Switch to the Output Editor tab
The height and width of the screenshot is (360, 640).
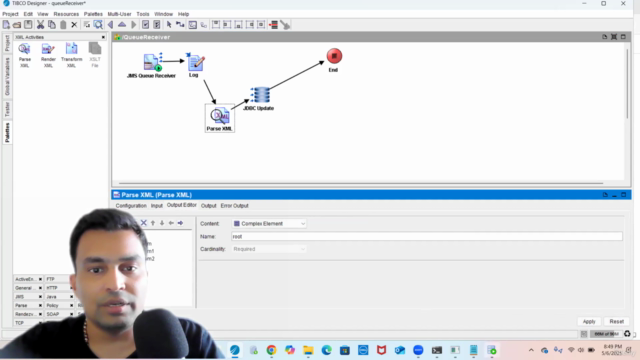point(182,205)
